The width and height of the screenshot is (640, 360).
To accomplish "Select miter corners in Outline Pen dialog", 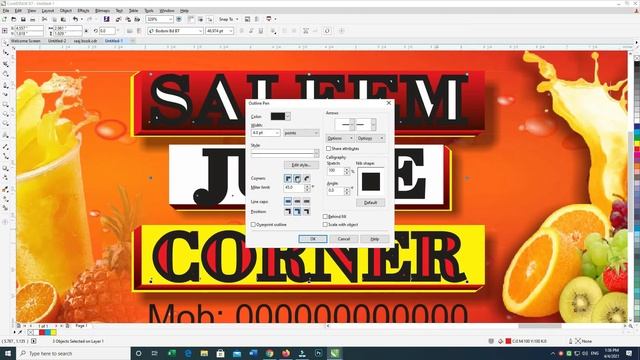I will point(288,178).
